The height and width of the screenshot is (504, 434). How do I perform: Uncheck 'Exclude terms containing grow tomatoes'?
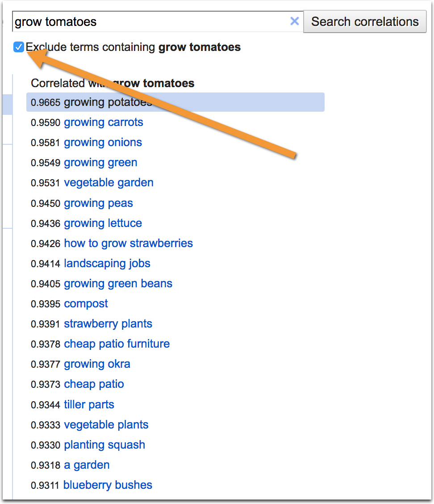(18, 46)
